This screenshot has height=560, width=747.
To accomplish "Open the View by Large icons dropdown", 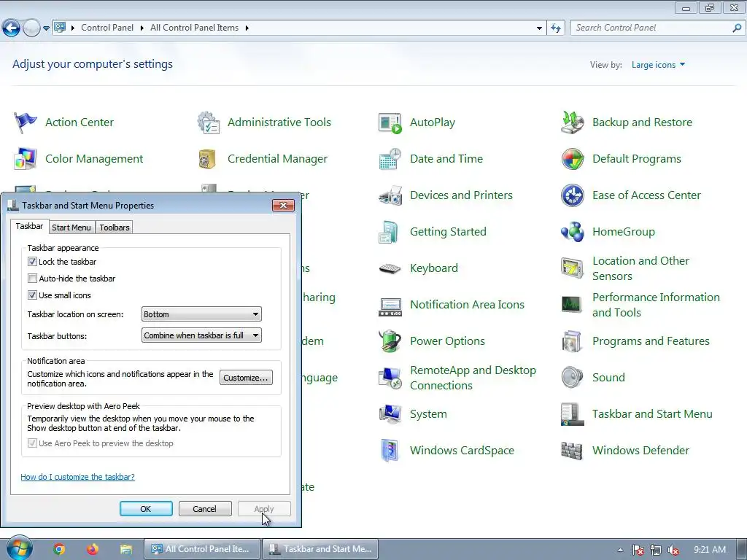I will point(658,65).
